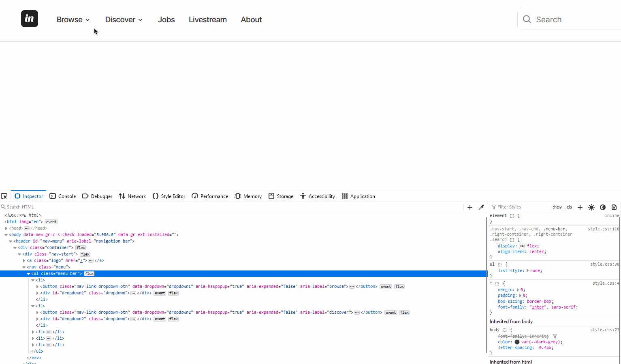The width and height of the screenshot is (621, 364).
Task: Switch to the Console tab
Action: 62,196
